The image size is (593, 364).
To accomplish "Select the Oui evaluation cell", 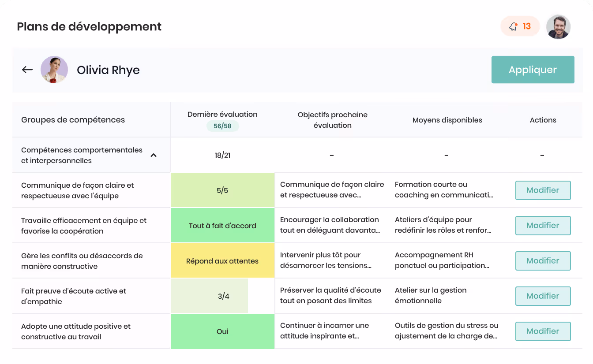I will click(222, 331).
